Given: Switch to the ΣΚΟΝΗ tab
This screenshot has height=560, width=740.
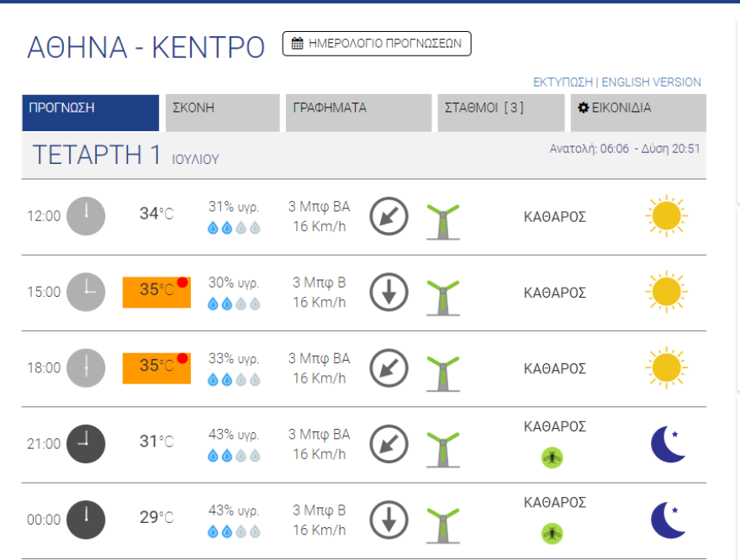Looking at the screenshot, I should point(222,113).
